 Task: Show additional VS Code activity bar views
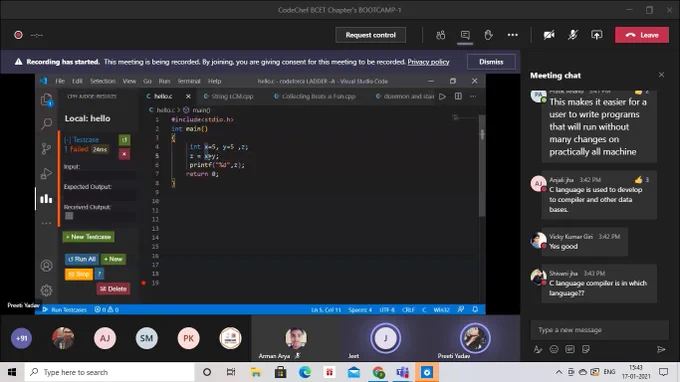(46, 223)
